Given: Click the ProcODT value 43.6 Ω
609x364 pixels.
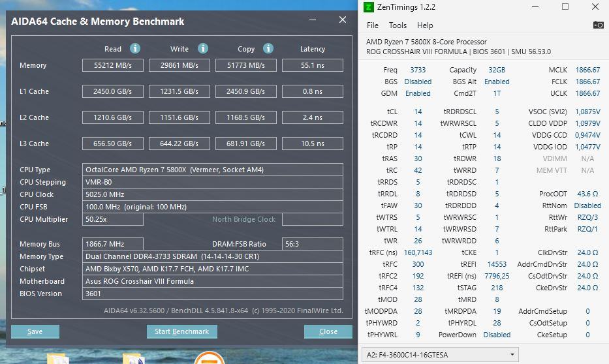Looking at the screenshot, I should coord(587,194).
